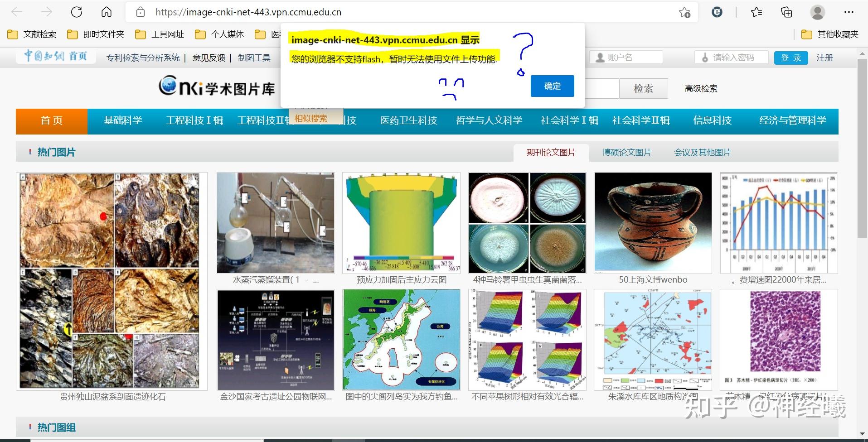
Task: Open the 50上海文博wenbo pottery thumbnail
Action: (653, 222)
